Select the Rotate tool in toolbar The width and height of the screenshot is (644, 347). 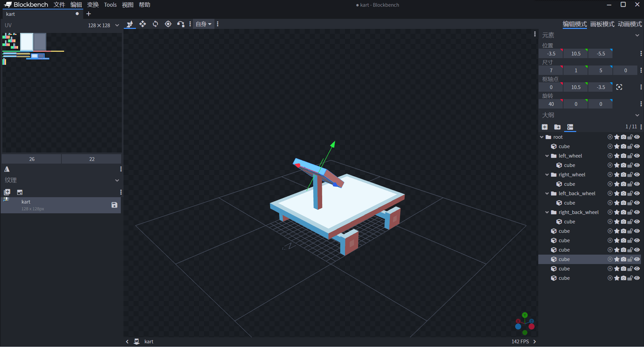(x=155, y=24)
